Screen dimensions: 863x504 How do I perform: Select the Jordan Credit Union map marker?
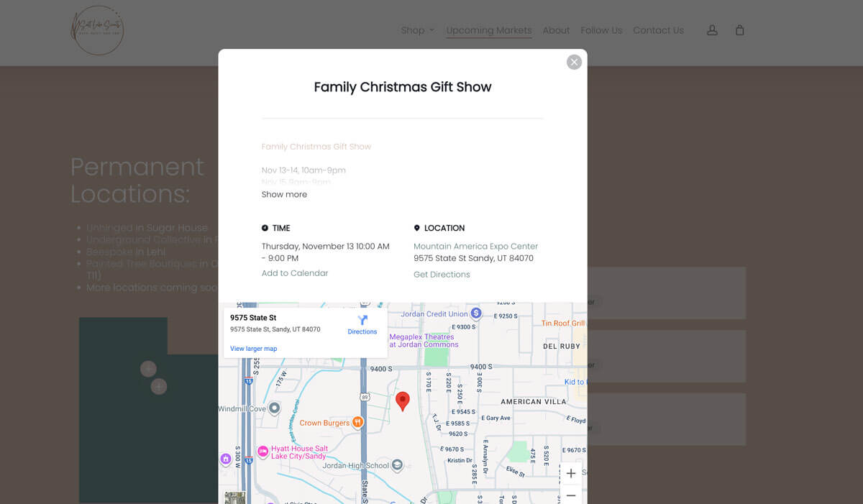click(x=476, y=313)
